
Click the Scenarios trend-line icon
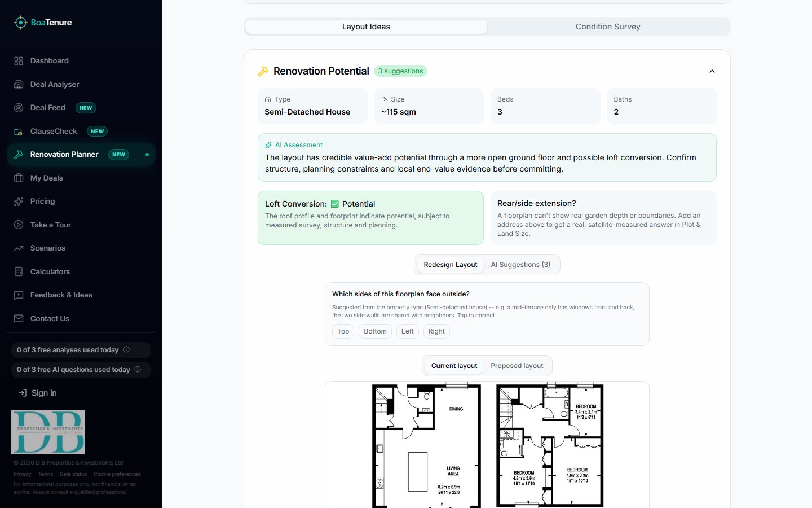click(x=19, y=248)
